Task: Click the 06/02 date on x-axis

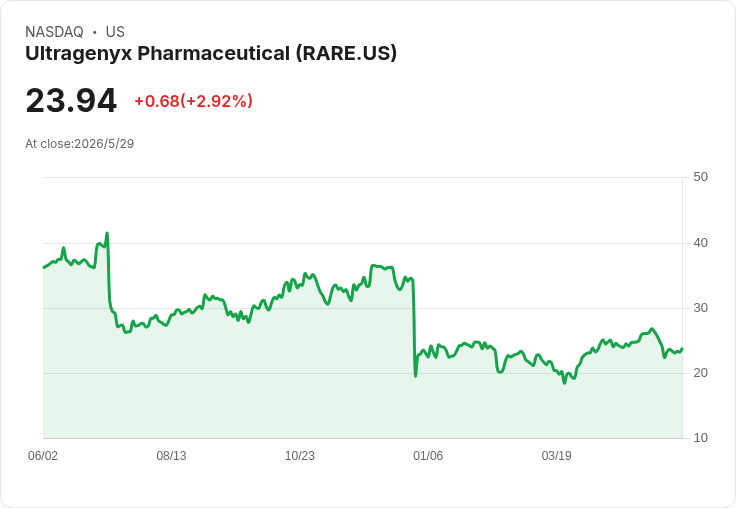Action: tap(43, 455)
